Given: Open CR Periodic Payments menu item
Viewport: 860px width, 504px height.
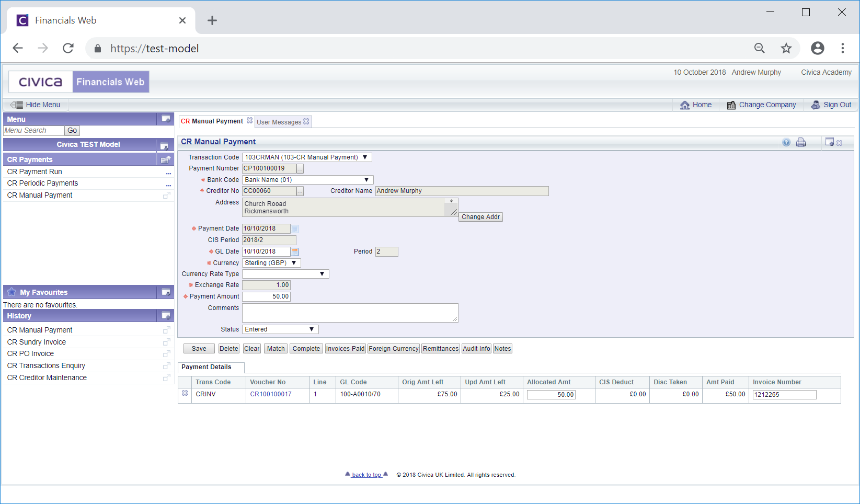Looking at the screenshot, I should [x=42, y=183].
